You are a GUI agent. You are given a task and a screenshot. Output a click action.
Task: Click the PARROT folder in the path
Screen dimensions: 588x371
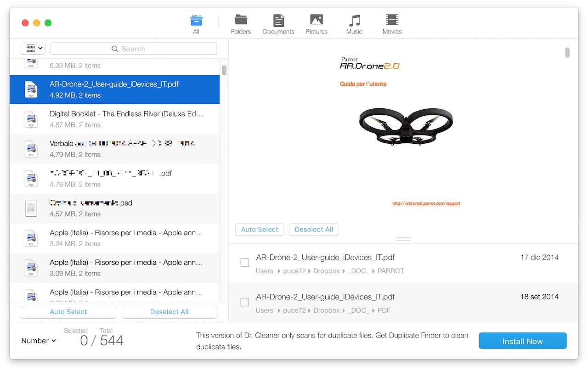pos(391,271)
